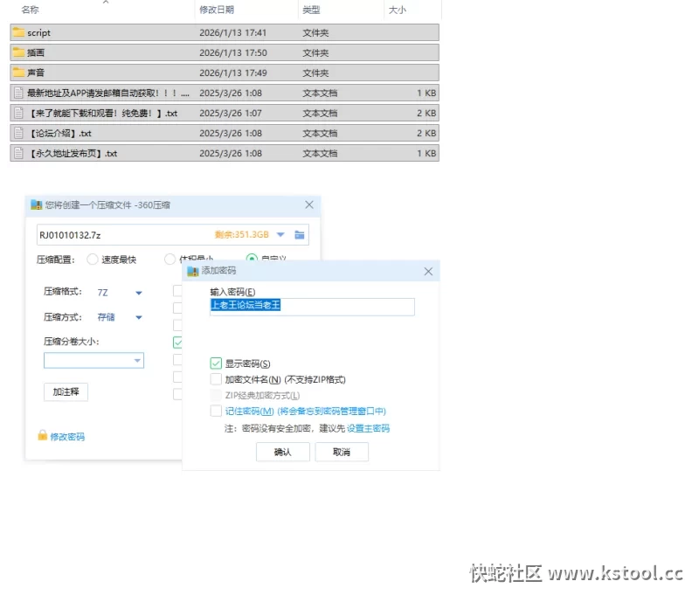Open the 修改密码 link
The height and width of the screenshot is (616, 699).
click(67, 437)
